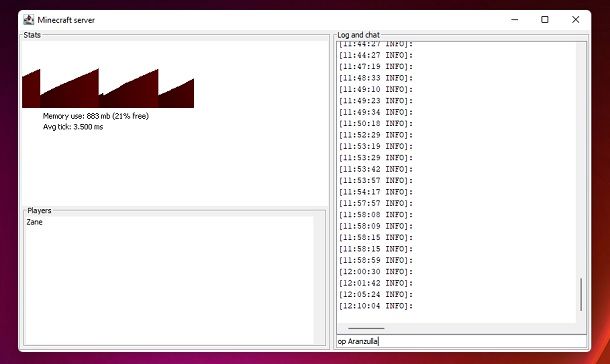Viewport: 610px width, 364px height.
Task: Select player Zane in the Players list
Action: point(35,222)
